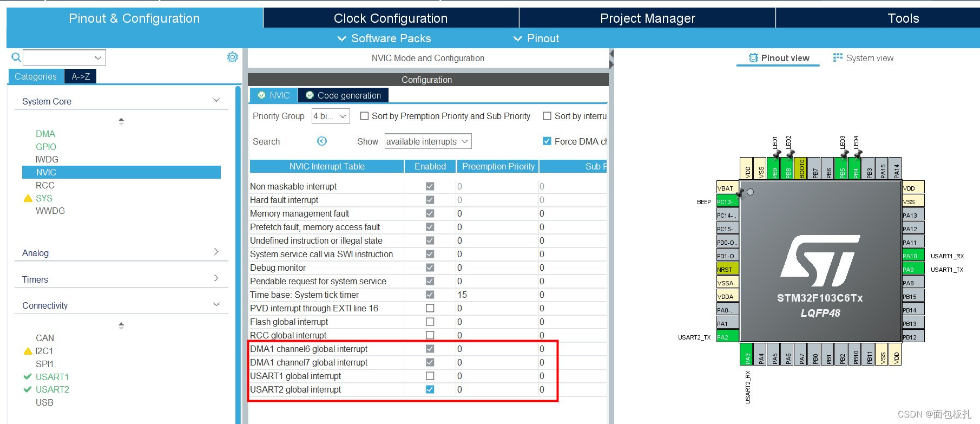The image size is (980, 424).
Task: Open GPIO configuration entry
Action: (x=46, y=147)
